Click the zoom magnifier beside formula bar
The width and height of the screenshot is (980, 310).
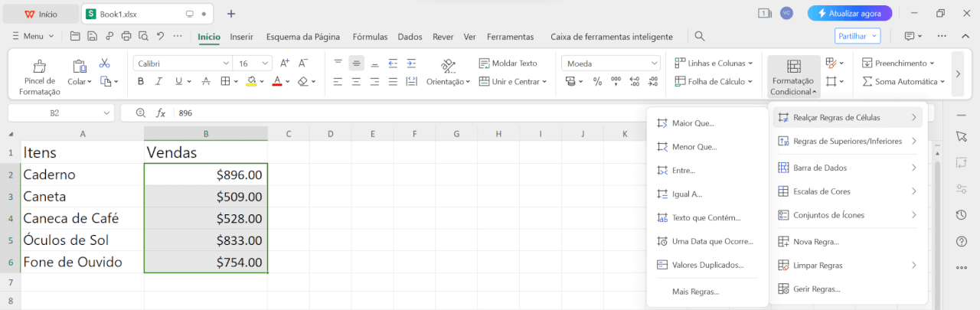coord(140,113)
